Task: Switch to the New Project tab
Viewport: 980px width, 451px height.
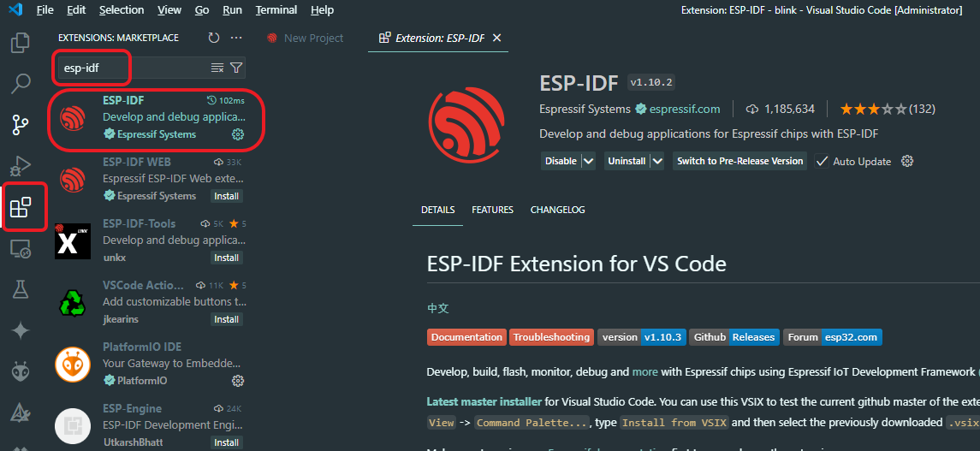Action: tap(305, 39)
